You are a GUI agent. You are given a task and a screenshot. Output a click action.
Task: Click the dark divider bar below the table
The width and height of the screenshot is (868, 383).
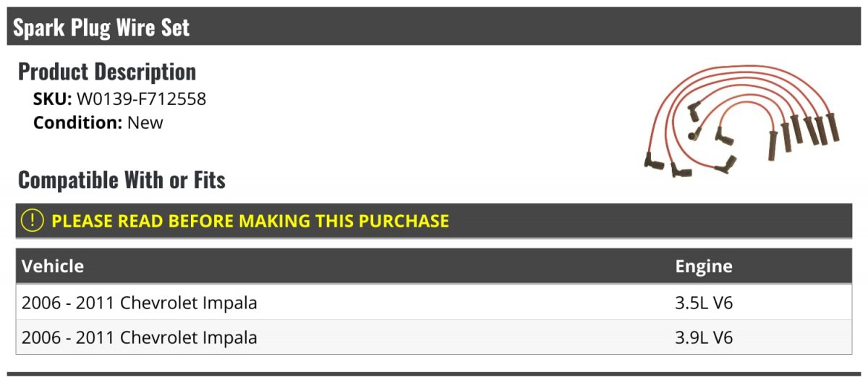point(434,374)
